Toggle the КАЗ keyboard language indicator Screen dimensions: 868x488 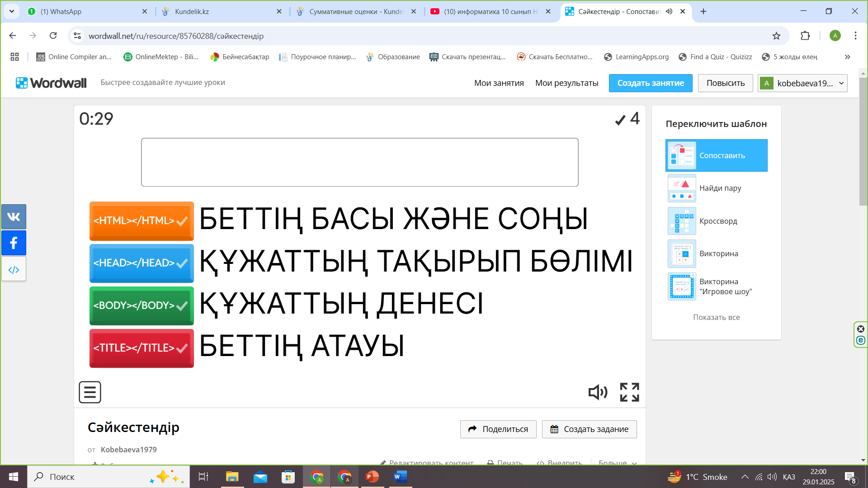pos(789,477)
